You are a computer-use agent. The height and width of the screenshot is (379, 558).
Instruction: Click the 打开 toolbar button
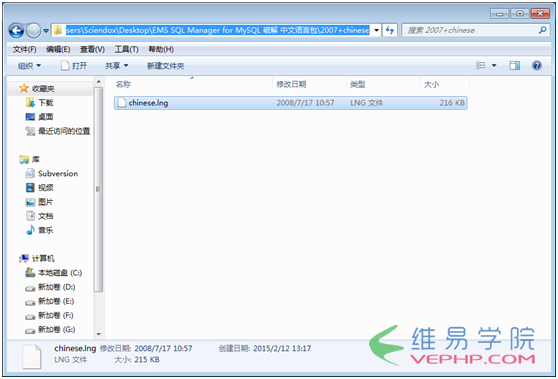point(74,66)
